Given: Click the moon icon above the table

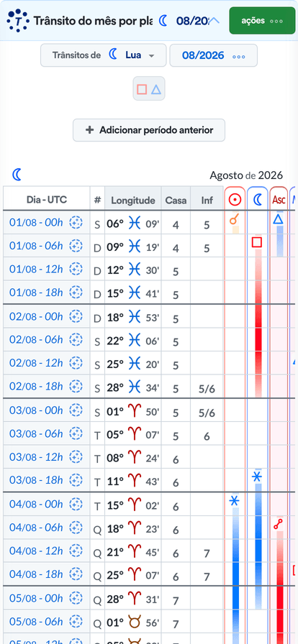Looking at the screenshot, I should (17, 175).
